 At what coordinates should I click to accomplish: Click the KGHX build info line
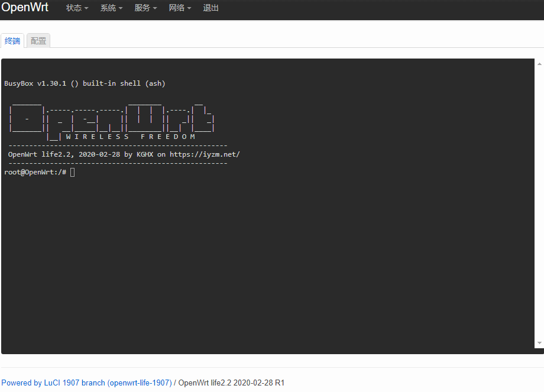click(x=118, y=154)
